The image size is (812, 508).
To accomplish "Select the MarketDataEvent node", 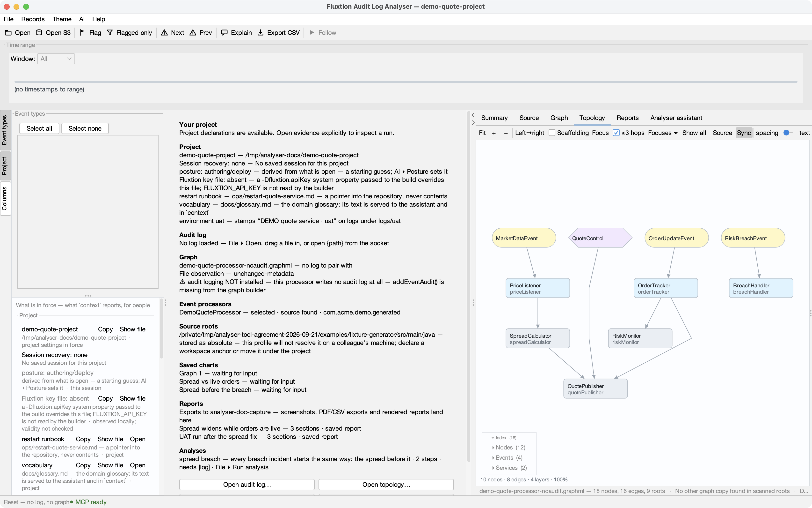I will pyautogui.click(x=524, y=238).
